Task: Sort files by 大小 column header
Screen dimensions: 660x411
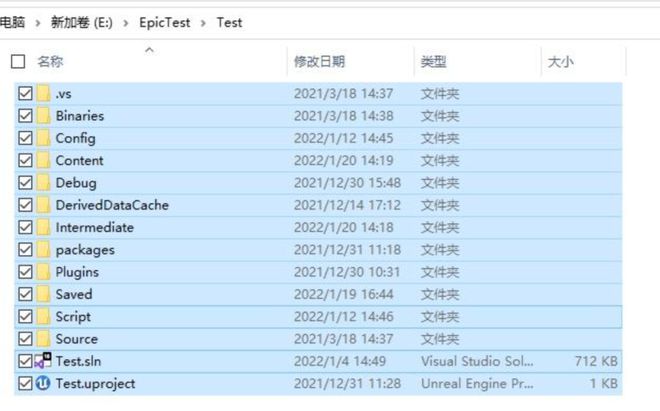Action: [560, 62]
